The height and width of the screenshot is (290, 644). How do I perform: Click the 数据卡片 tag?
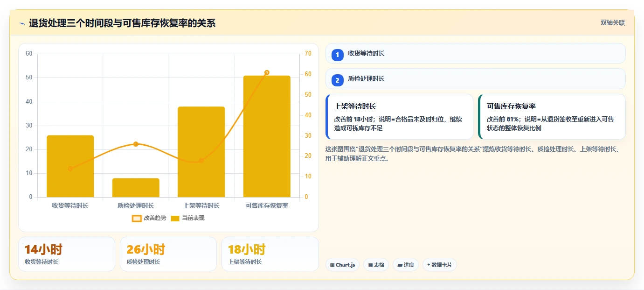pyautogui.click(x=440, y=265)
